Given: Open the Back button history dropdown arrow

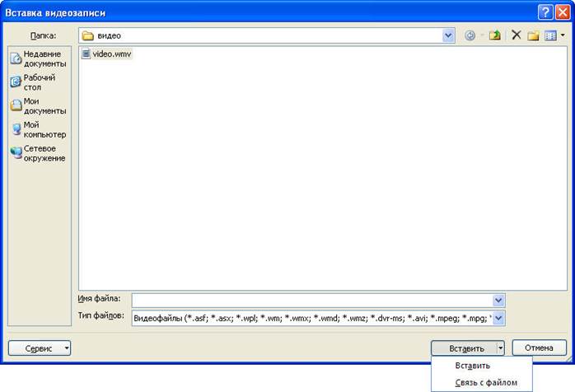Looking at the screenshot, I should click(x=482, y=35).
